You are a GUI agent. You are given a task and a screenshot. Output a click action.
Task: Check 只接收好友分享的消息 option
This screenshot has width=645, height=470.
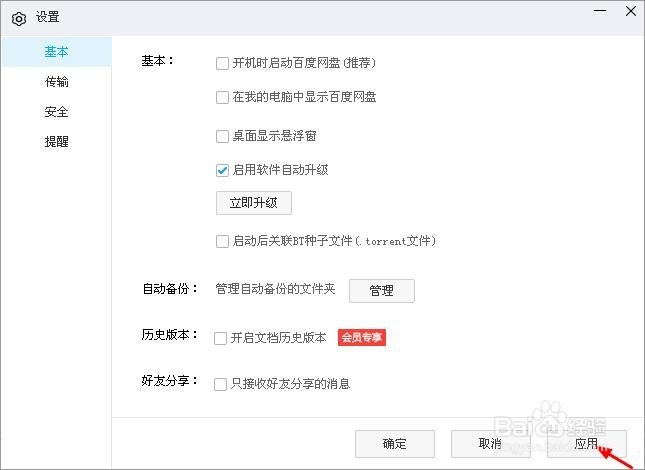coord(221,383)
